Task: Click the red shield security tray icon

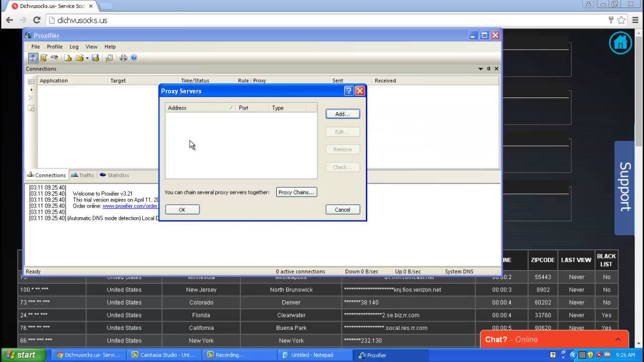Action: (x=599, y=355)
